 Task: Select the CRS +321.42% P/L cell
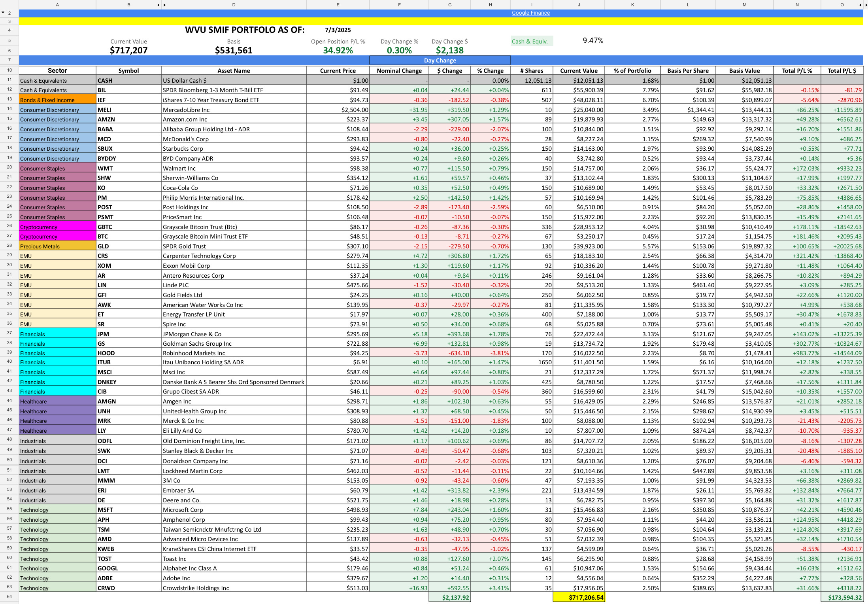click(797, 256)
